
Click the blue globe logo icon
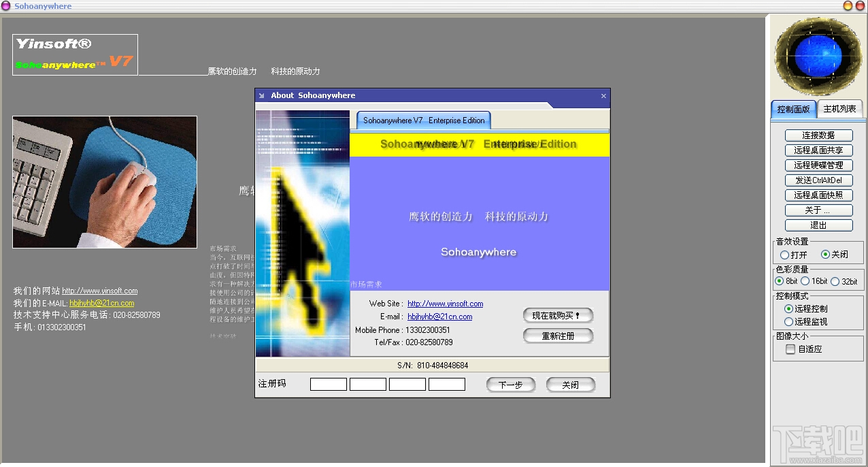818,56
